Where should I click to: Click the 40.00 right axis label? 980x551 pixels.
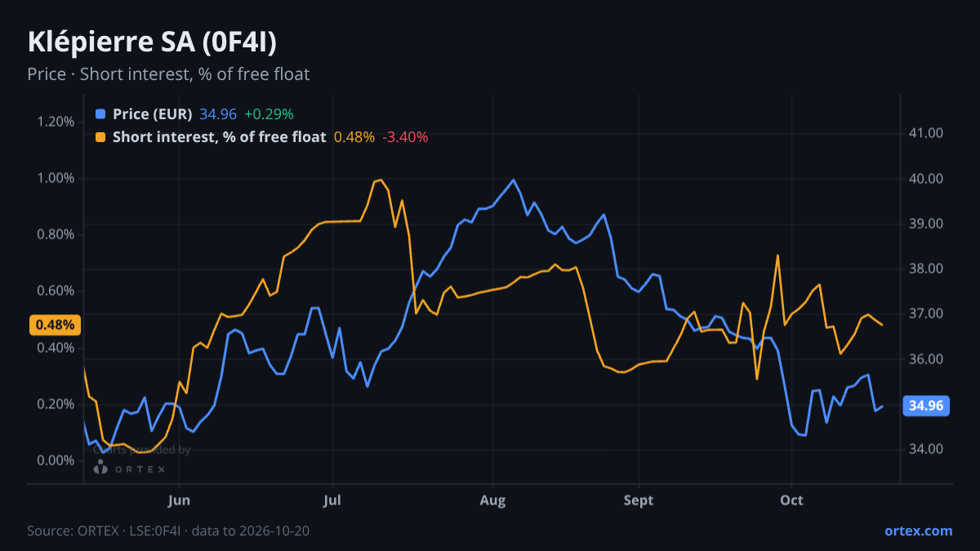[925, 179]
